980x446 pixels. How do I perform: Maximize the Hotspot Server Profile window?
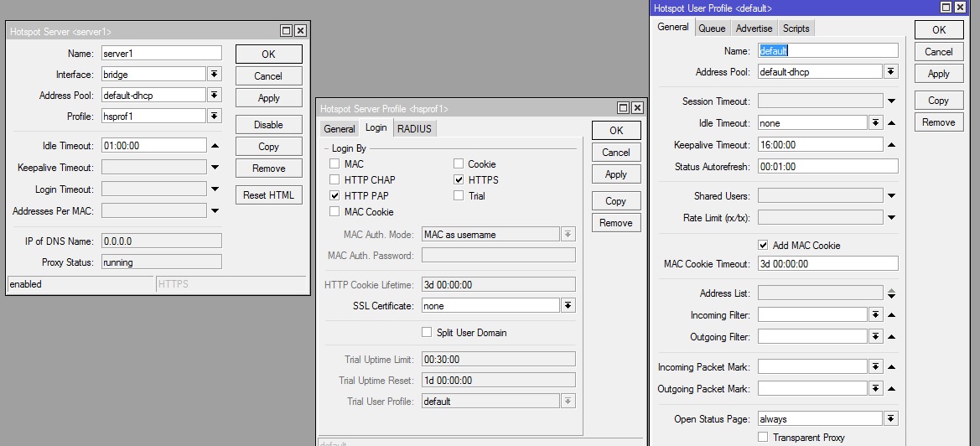[623, 107]
